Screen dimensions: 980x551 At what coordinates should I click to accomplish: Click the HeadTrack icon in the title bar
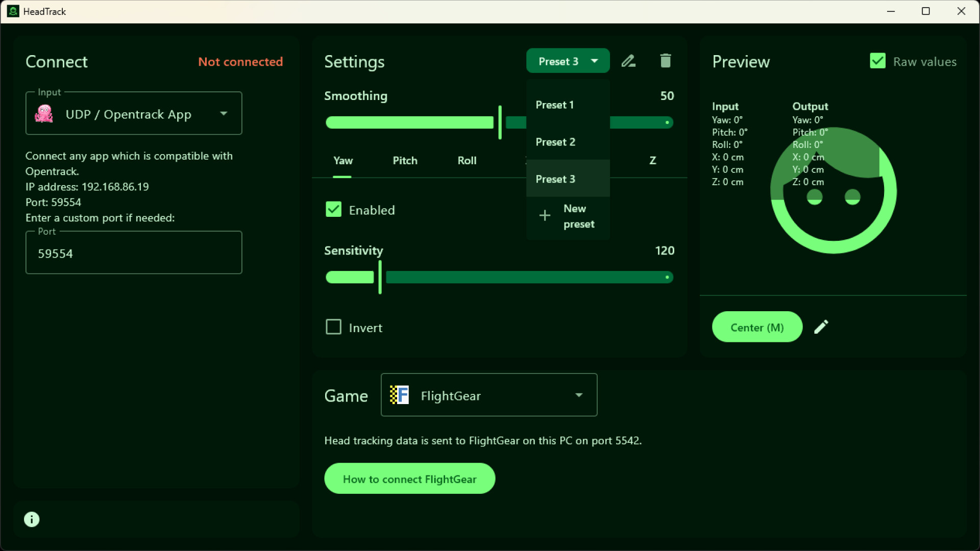13,11
